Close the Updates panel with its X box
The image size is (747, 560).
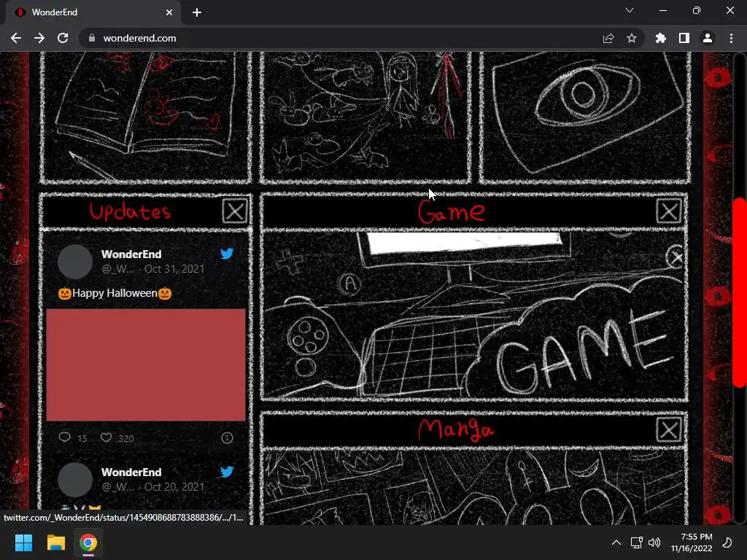235,211
